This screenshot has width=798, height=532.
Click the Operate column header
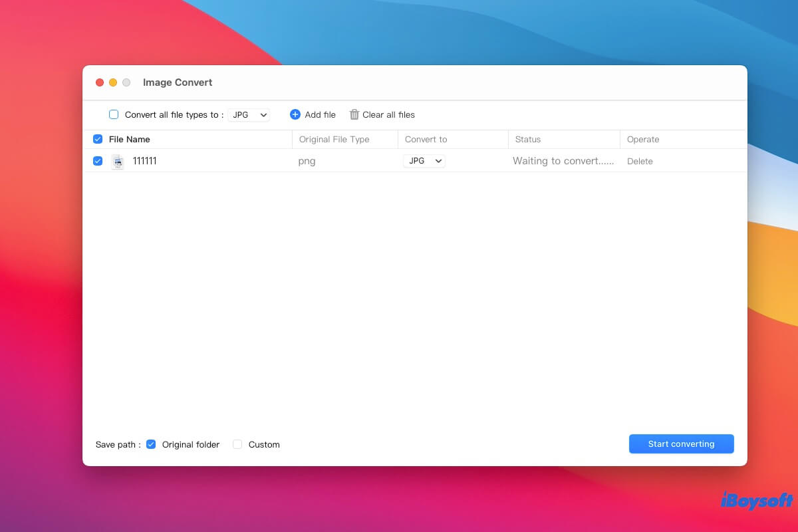[643, 140]
